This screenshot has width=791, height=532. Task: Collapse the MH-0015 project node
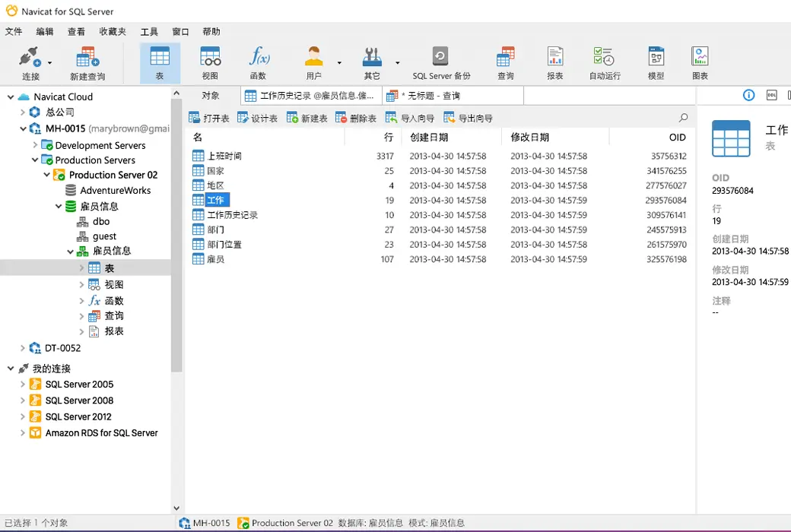[x=23, y=128]
